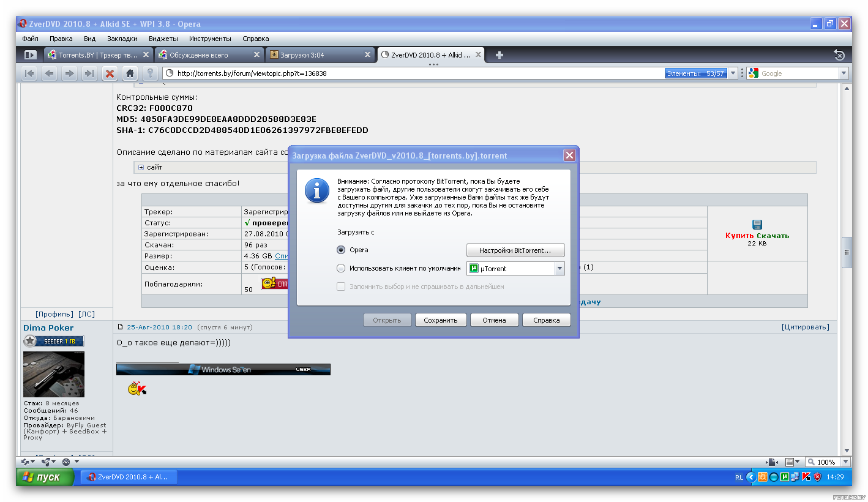
Task: Click the Fast Forward navigation button
Action: [89, 73]
